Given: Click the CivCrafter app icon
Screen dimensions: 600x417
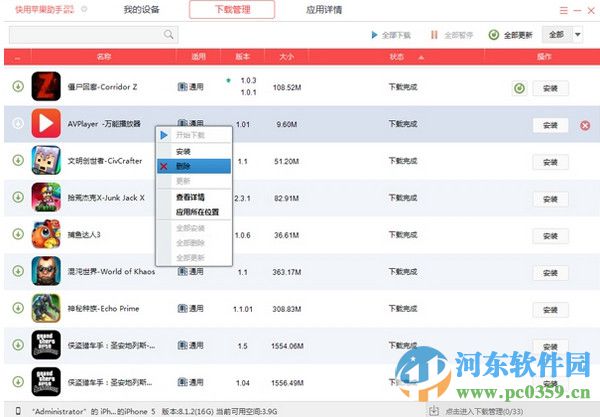Looking at the screenshot, I should pos(46,160).
